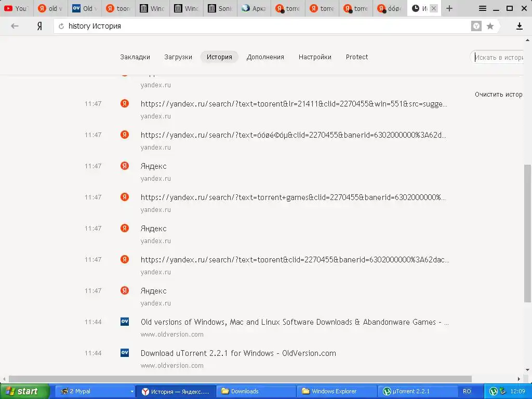Switch to the YouTube tab

16,8
